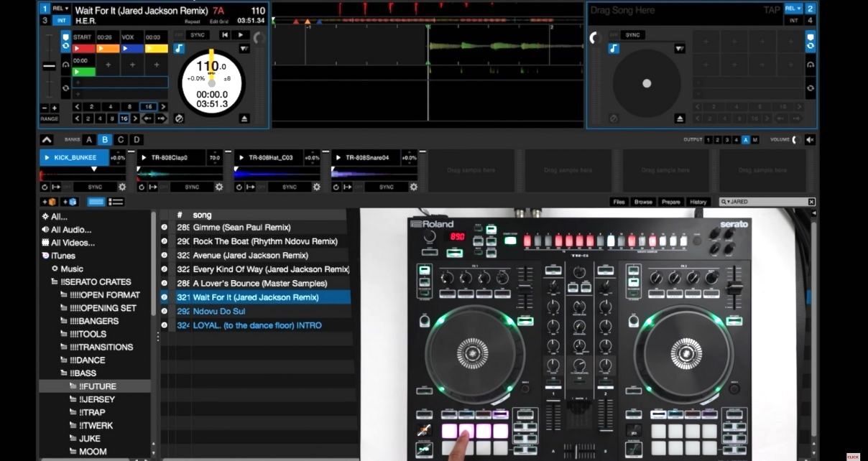Adjust the deck 1 pitch slider
868x461 pixels.
coord(49,66)
